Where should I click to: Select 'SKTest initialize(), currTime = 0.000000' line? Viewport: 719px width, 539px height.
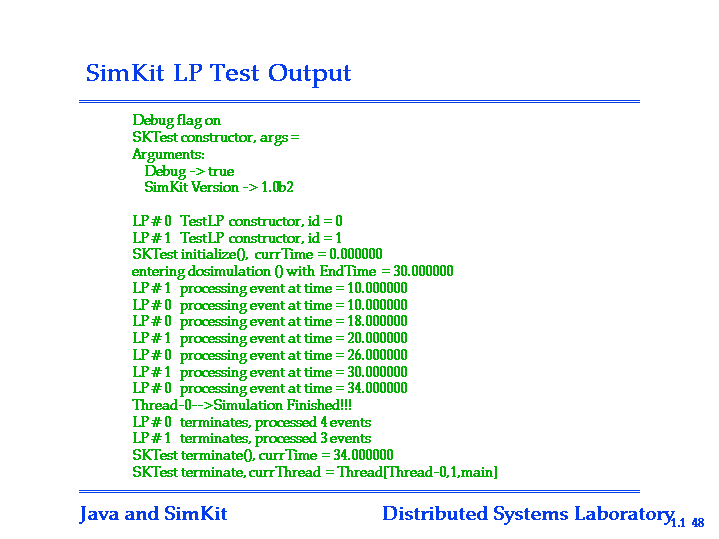tap(257, 255)
